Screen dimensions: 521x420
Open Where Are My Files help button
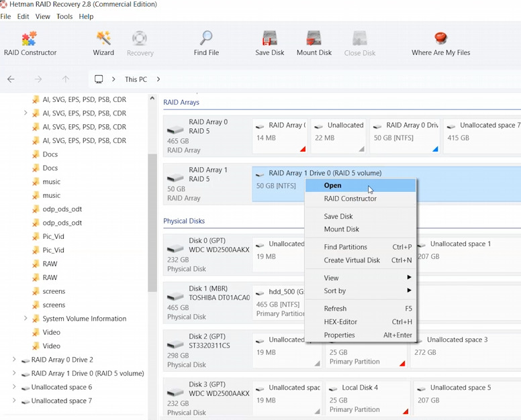(x=440, y=44)
